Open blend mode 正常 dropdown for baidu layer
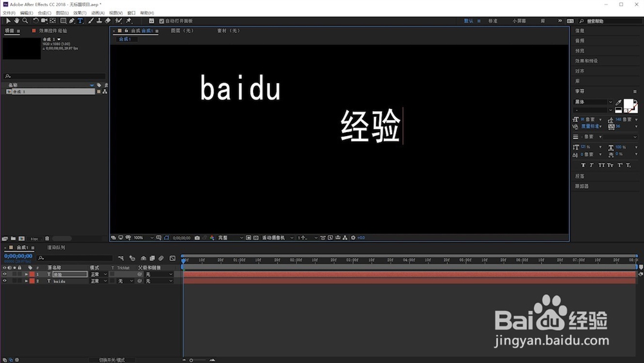Viewport: 644px width, 363px height. coord(99,281)
